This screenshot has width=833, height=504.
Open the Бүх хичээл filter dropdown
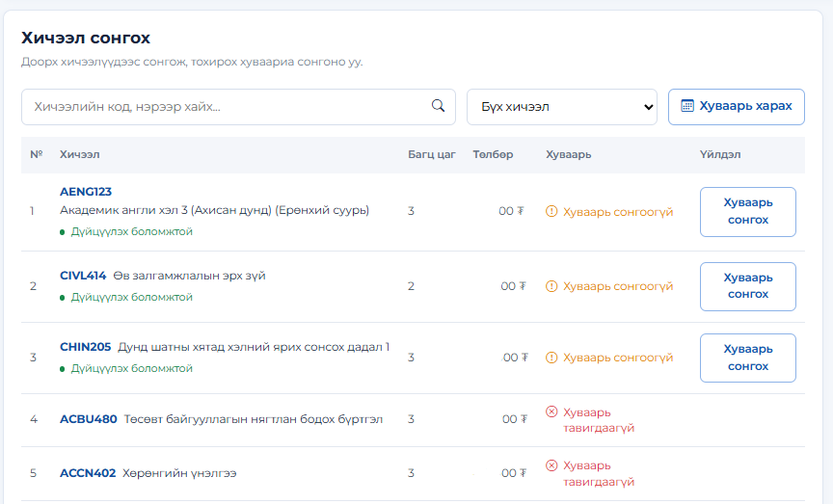pyautogui.click(x=561, y=107)
